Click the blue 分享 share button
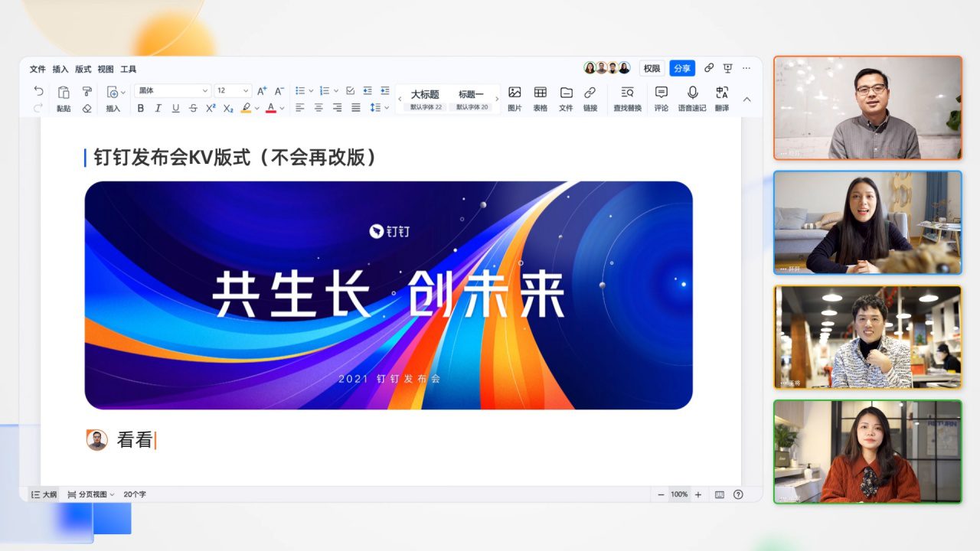 pos(682,68)
